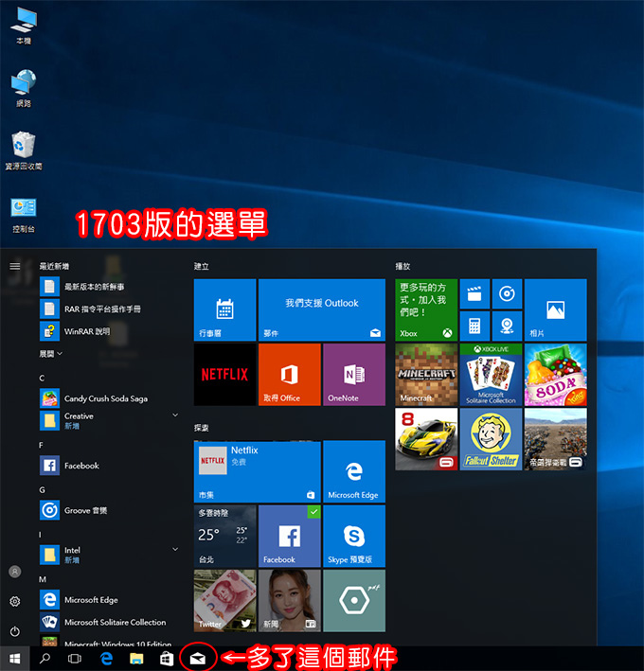Open the Calculator small tile
644x671 pixels.
point(474,327)
